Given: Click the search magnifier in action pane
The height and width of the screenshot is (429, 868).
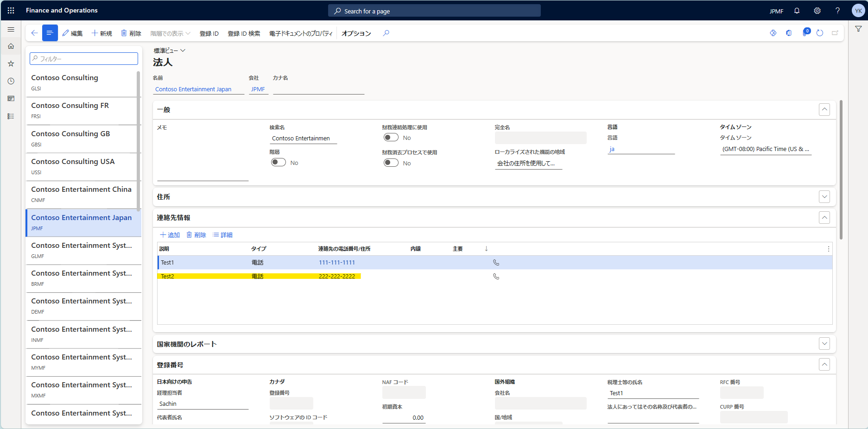Looking at the screenshot, I should click(386, 33).
